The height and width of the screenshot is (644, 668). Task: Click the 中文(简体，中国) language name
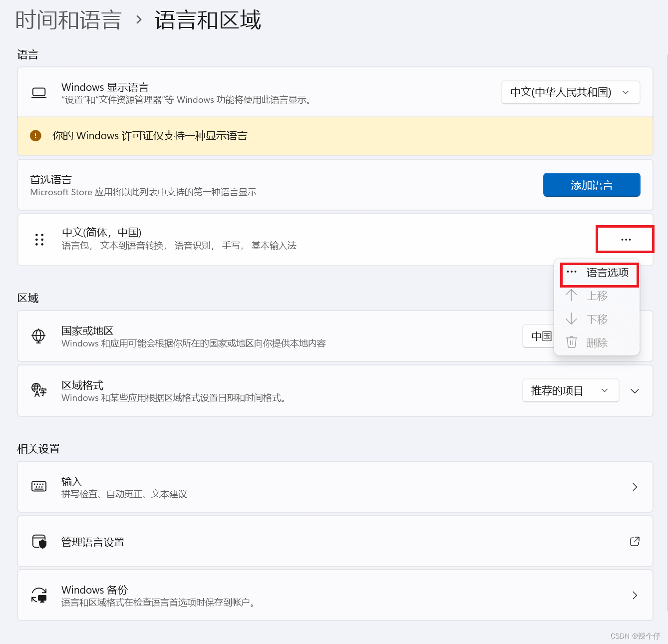102,233
